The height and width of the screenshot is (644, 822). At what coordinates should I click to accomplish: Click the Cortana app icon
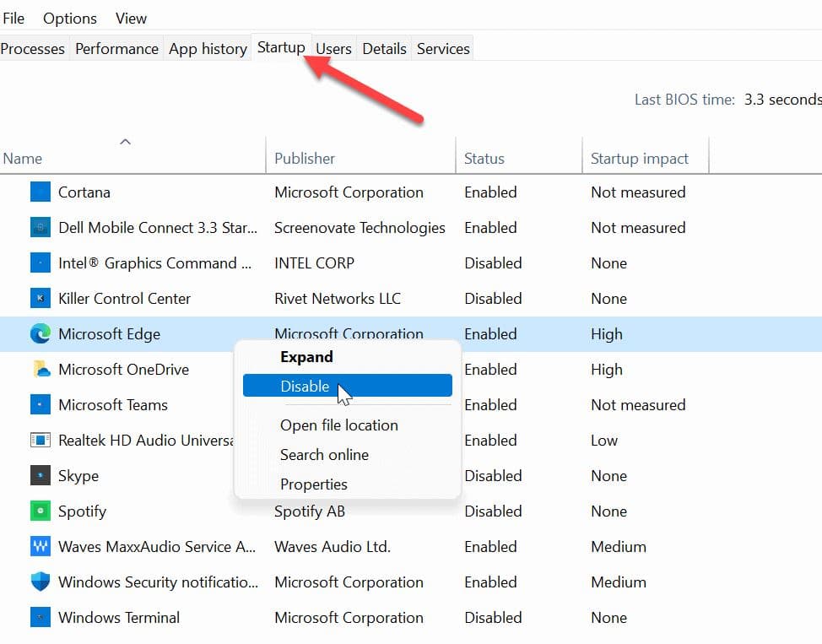(x=40, y=192)
